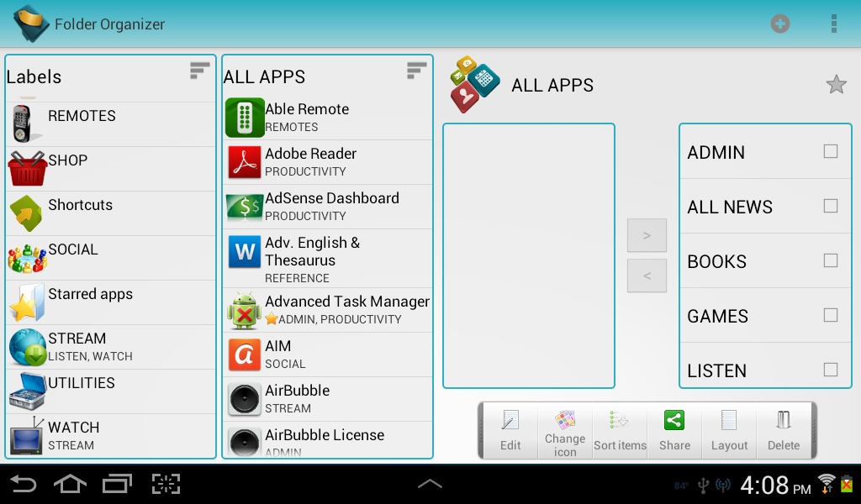
Task: Tap the Folder Organizer app logo
Action: pyautogui.click(x=31, y=24)
